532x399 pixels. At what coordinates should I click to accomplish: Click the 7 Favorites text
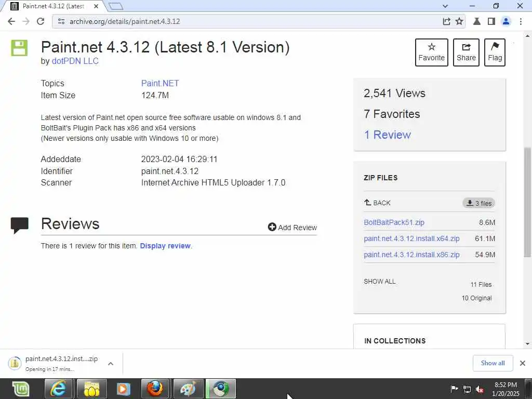click(392, 114)
